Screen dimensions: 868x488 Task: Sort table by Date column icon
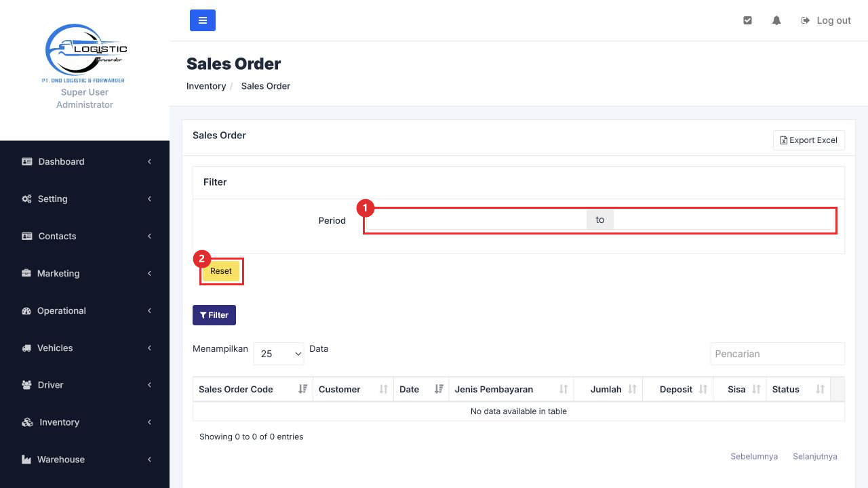click(439, 389)
